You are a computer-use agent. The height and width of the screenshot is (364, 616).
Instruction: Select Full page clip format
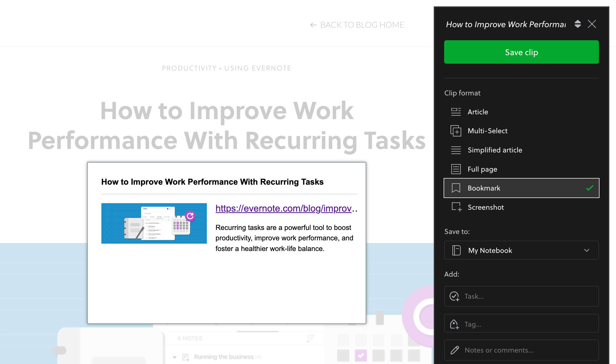(521, 169)
